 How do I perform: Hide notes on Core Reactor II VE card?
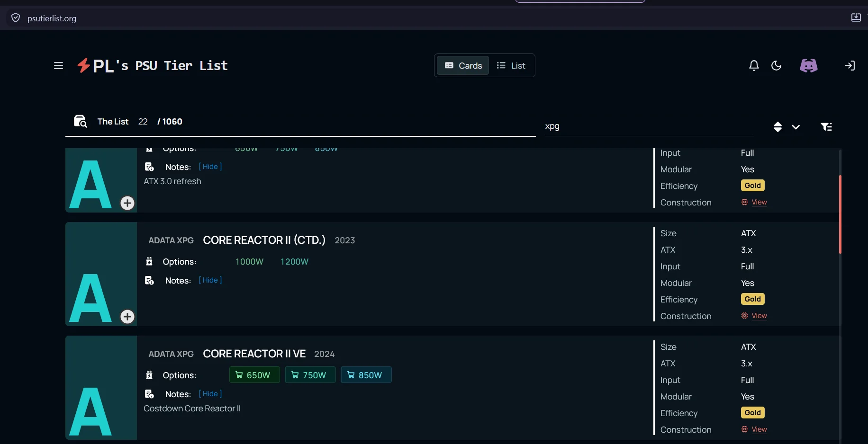(210, 394)
